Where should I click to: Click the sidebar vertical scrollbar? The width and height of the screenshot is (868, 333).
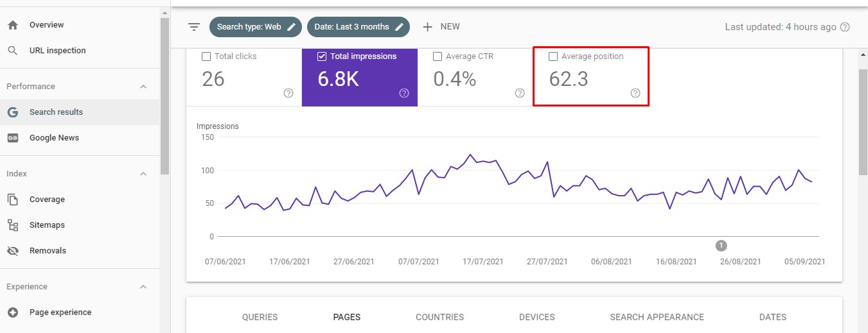[x=164, y=96]
